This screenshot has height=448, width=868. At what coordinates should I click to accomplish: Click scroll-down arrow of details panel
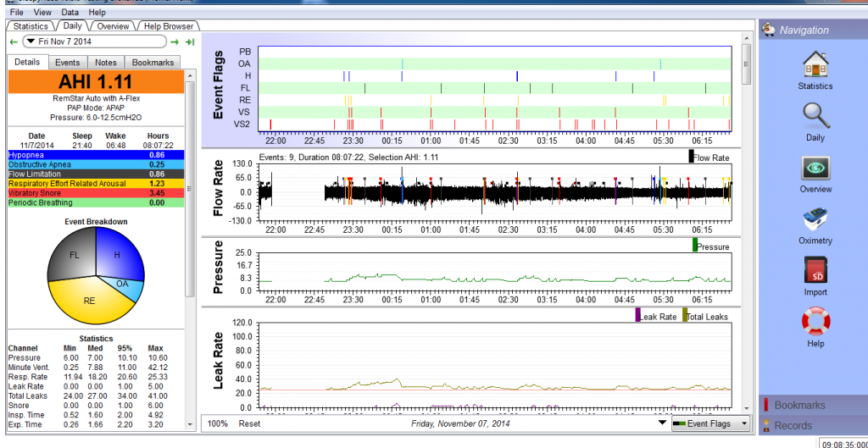coord(189,425)
